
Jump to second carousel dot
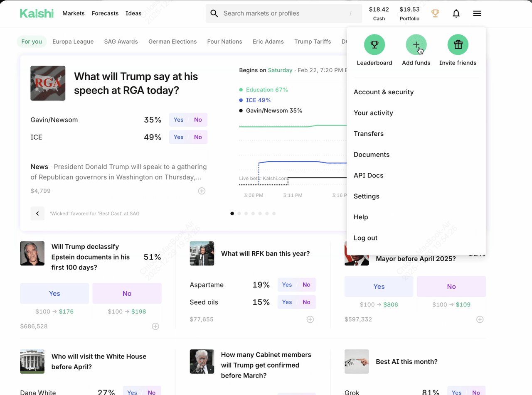coord(239,213)
